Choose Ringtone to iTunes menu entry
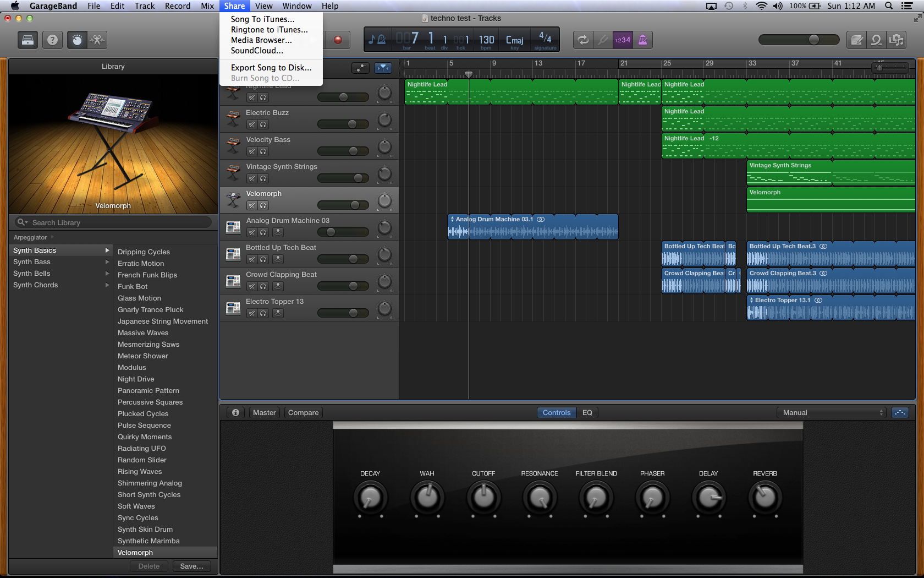This screenshot has width=924, height=578. click(x=269, y=30)
